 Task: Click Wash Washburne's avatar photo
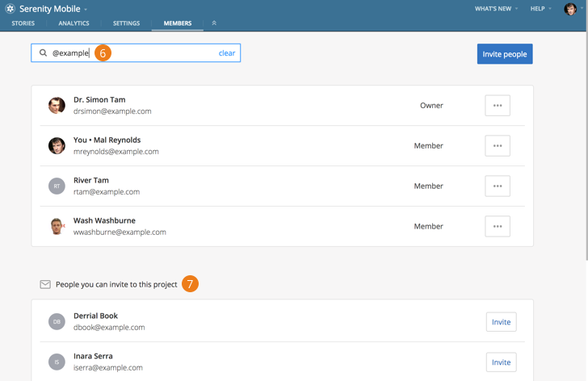tap(57, 226)
